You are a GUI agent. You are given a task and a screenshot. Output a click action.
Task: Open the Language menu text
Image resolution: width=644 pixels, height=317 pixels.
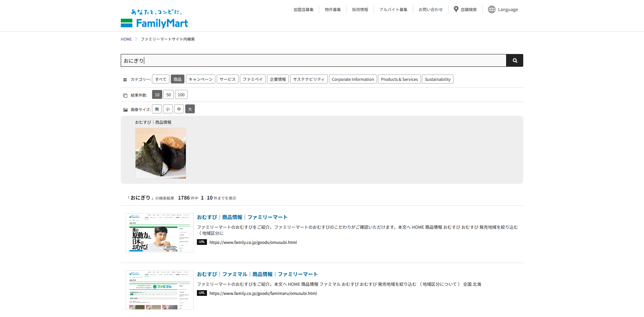508,10
